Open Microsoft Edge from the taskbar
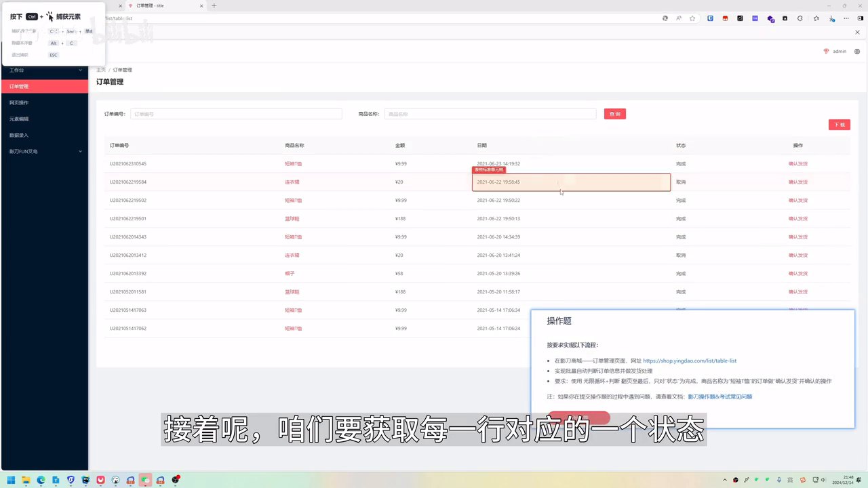 tap(41, 480)
